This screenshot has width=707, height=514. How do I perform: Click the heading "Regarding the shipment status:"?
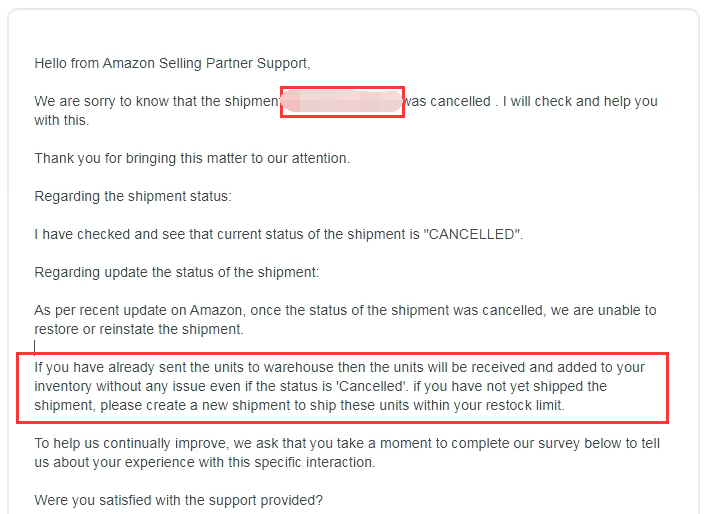pyautogui.click(x=133, y=196)
